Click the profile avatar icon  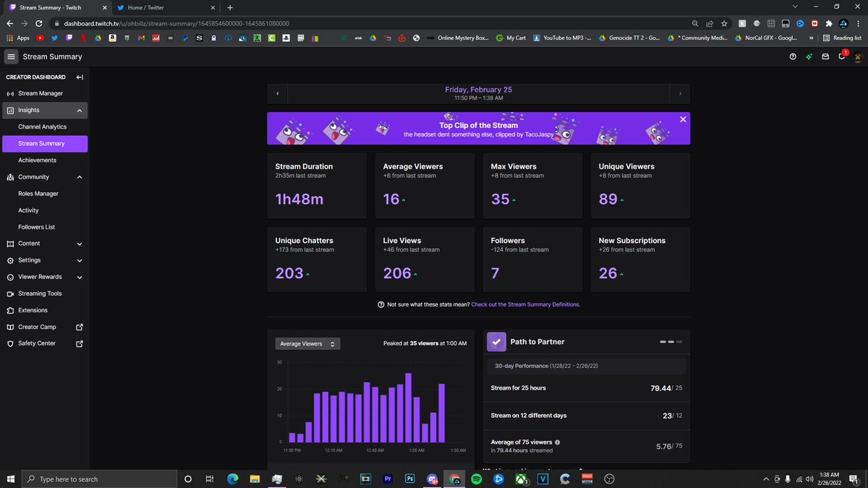pos(858,56)
